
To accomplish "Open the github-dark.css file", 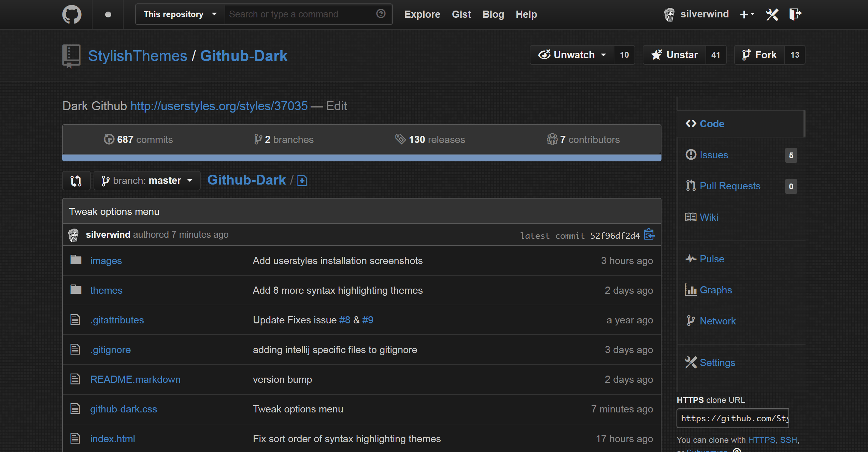I will point(124,409).
